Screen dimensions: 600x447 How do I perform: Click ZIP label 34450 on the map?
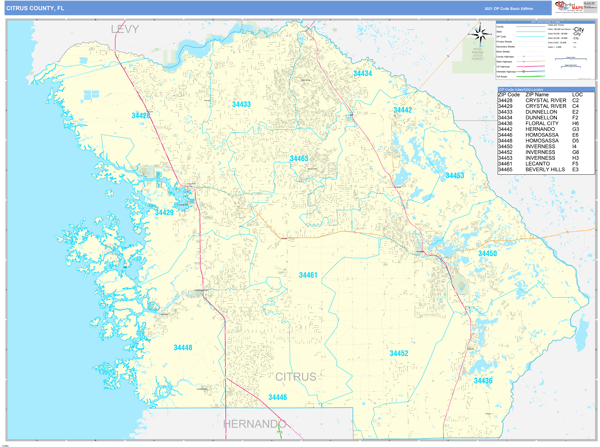pos(488,253)
